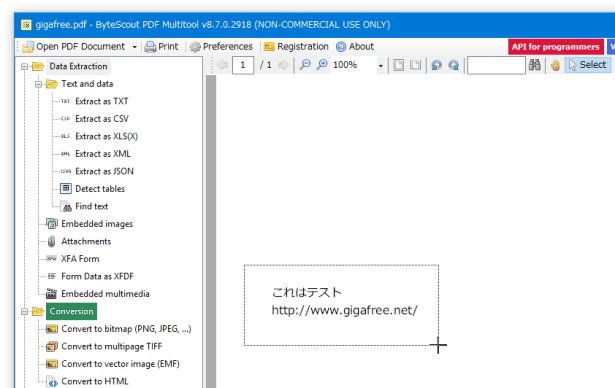Go to next page arrow
This screenshot has width=615, height=388.
[x=283, y=65]
